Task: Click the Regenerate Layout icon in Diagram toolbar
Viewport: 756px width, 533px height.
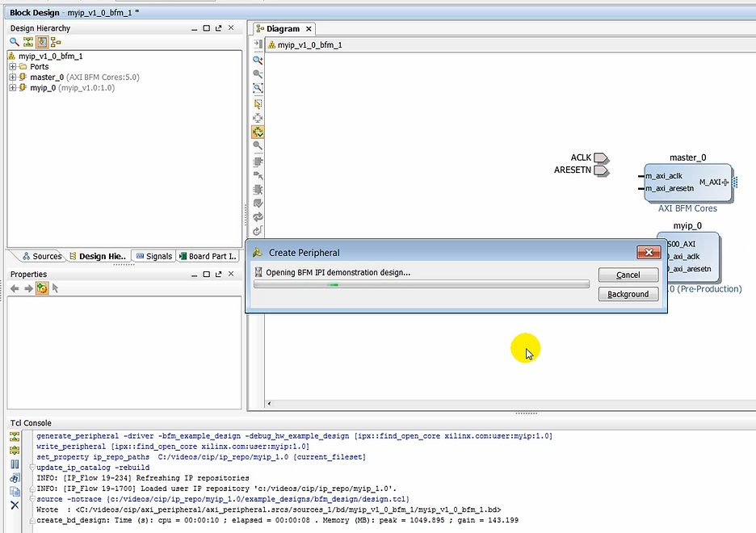Action: [x=258, y=217]
